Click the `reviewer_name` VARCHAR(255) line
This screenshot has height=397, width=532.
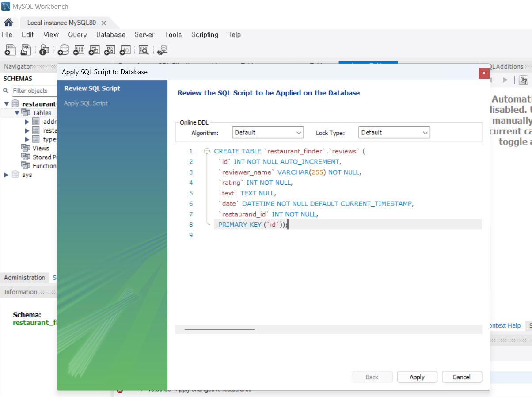pyautogui.click(x=290, y=172)
